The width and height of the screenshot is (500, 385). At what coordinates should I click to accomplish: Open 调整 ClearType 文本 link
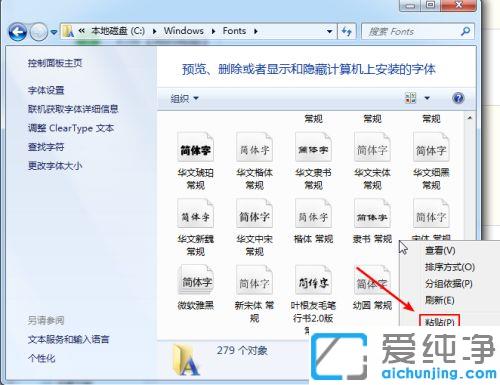click(x=71, y=128)
